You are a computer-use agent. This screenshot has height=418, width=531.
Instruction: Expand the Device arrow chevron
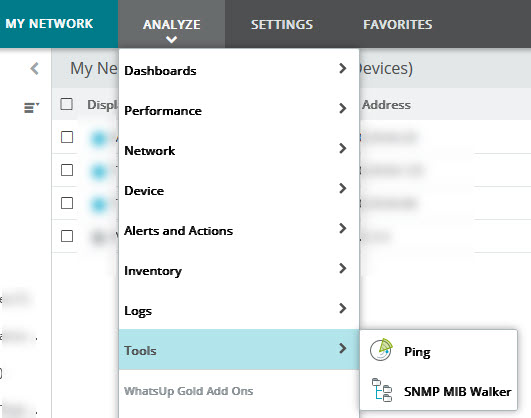342,188
